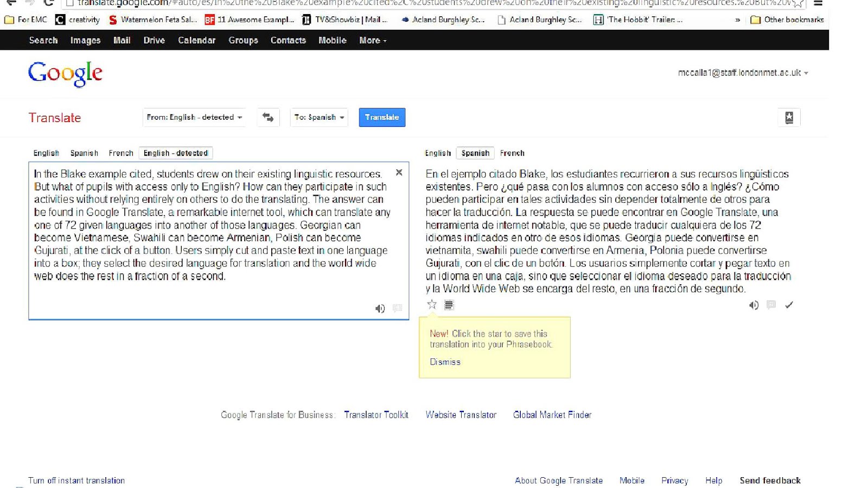Viewport: 868px width, 488px height.
Task: Open the account dropdown for mccalla1
Action: point(743,73)
